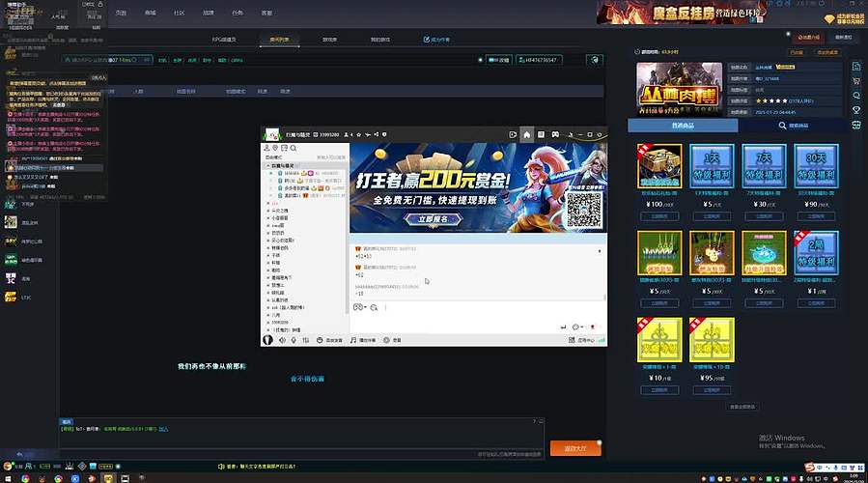Viewport: 868px width, 483px height.
Task: Click the microphone icon in chat window footer
Action: [294, 340]
